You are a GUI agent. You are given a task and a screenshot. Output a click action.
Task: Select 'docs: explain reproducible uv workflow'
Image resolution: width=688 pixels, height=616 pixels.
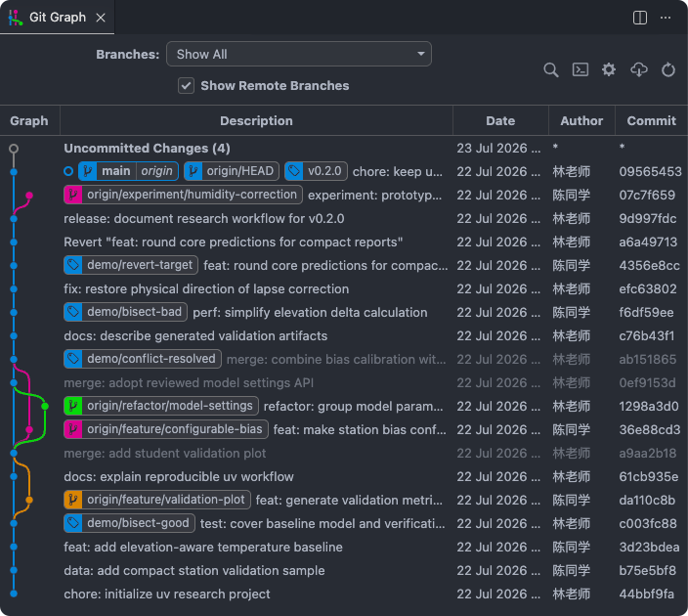coord(344,476)
